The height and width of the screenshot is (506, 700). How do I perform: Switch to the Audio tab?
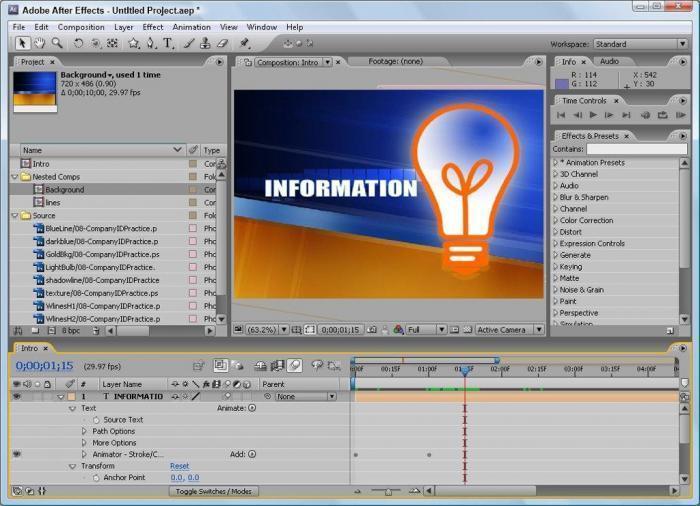(609, 61)
